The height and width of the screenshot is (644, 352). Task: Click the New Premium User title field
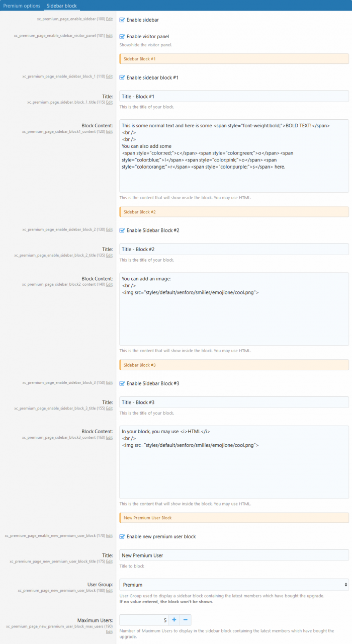coord(234,555)
